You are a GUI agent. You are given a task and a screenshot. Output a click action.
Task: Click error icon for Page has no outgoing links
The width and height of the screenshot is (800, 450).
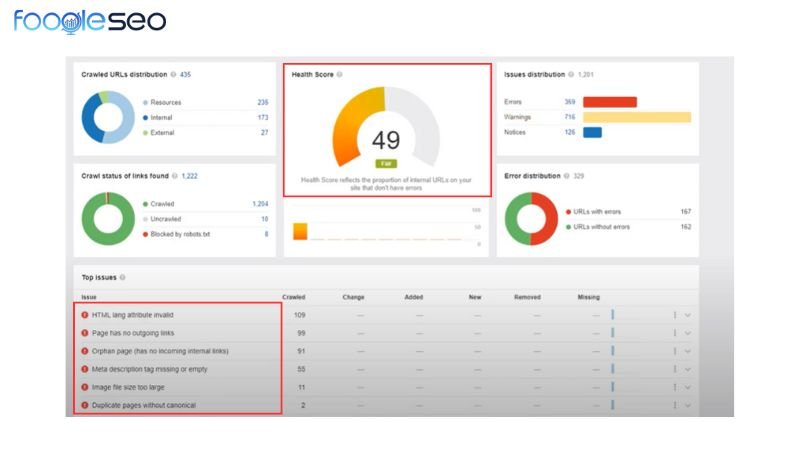pos(85,333)
